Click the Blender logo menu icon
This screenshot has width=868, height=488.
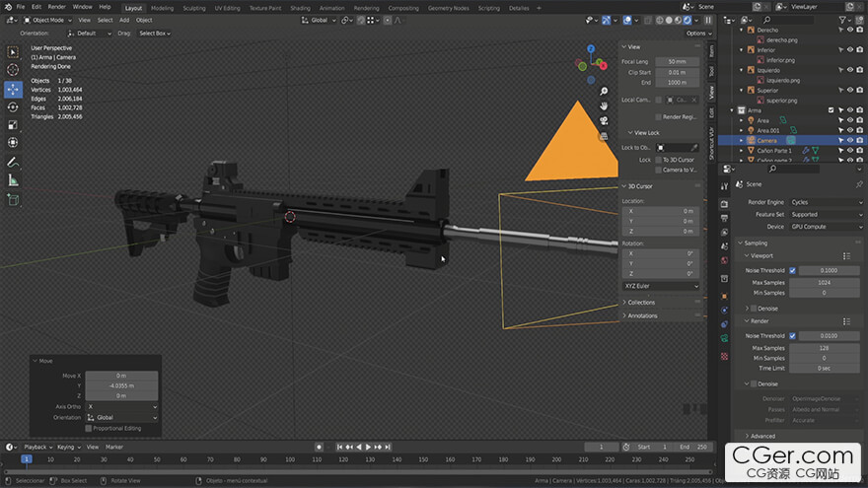8,7
